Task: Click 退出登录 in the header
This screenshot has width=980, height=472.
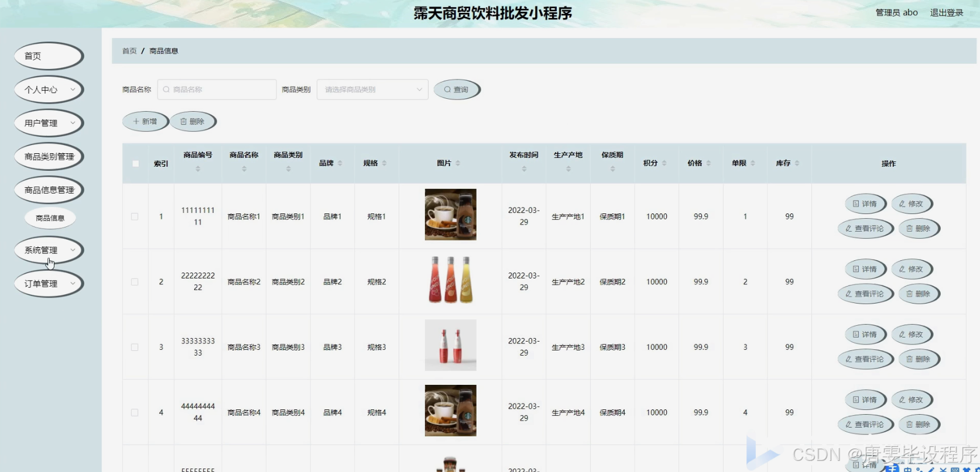Action: (947, 13)
